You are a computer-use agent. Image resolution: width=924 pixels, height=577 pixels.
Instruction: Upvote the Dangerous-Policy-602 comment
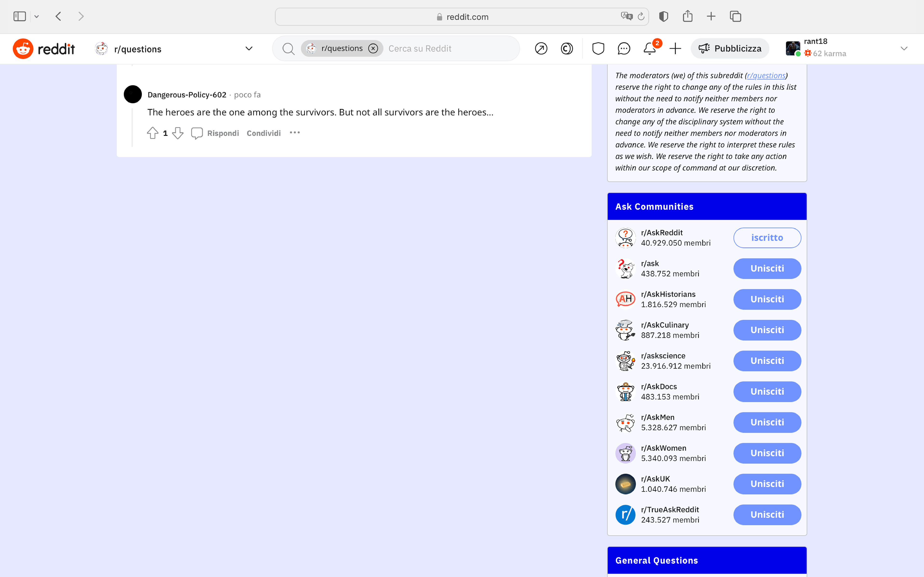[152, 133]
